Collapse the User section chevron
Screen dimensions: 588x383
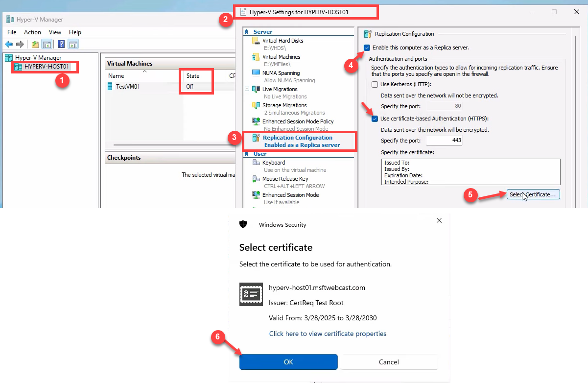[x=247, y=154]
